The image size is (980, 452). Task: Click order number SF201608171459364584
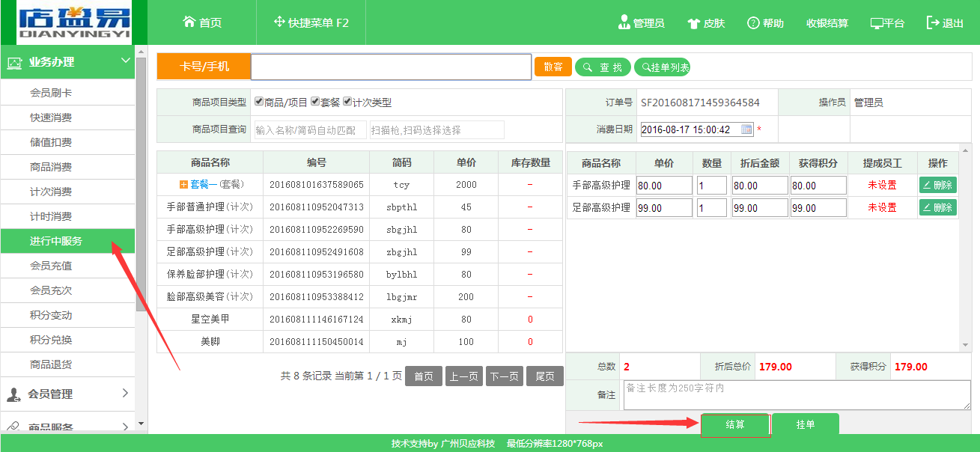click(700, 103)
